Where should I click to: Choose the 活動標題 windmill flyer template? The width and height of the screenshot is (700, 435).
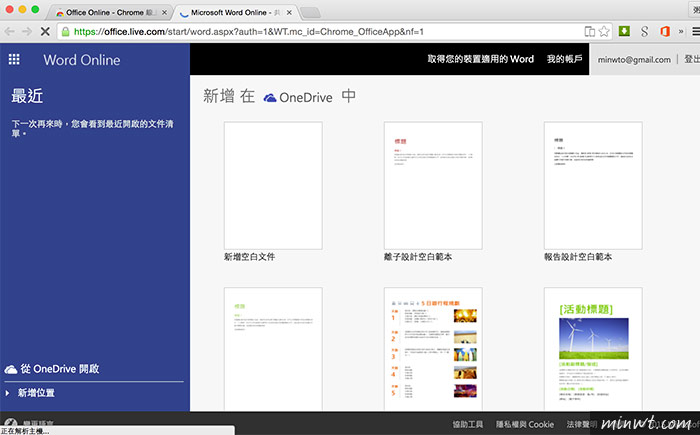click(x=593, y=349)
